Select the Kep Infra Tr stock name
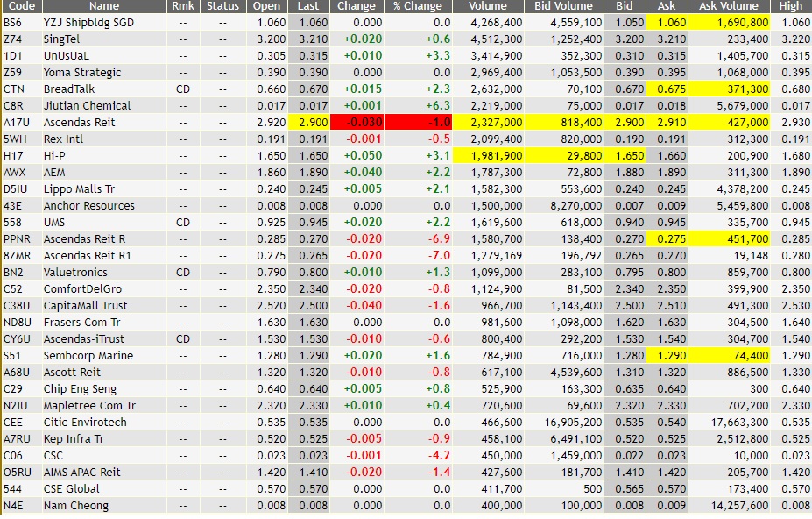This screenshot has height=519, width=812. [74, 438]
